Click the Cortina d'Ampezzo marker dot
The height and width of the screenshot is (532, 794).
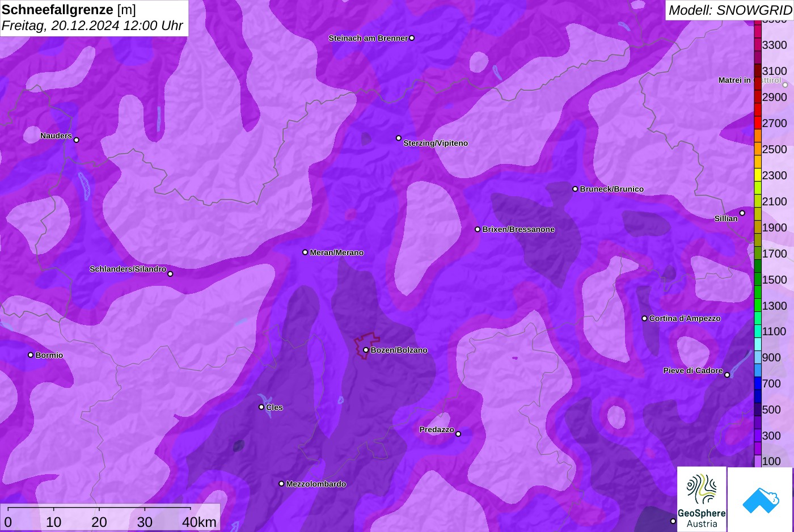click(x=644, y=318)
